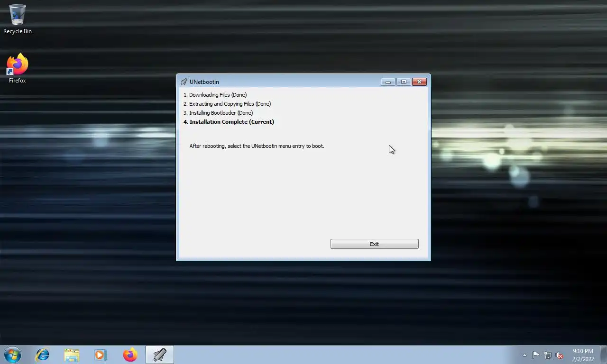This screenshot has height=364, width=607.
Task: Launch Firefox from the taskbar
Action: 130,355
